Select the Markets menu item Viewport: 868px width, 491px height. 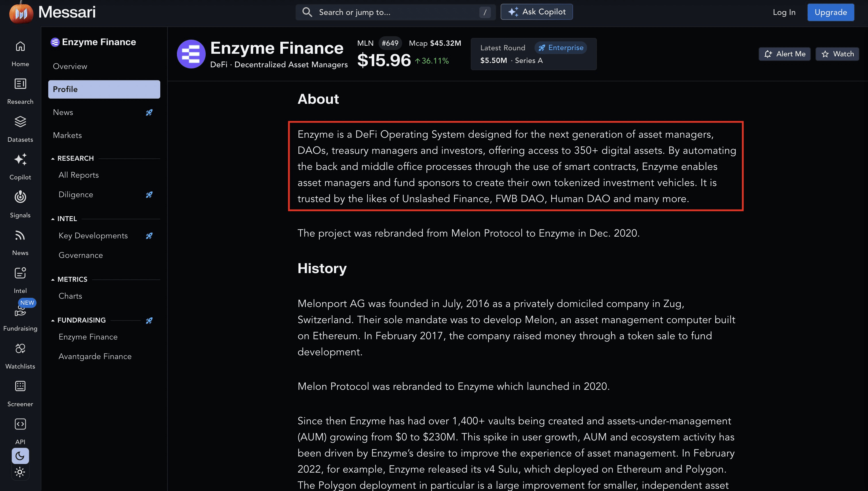point(67,135)
